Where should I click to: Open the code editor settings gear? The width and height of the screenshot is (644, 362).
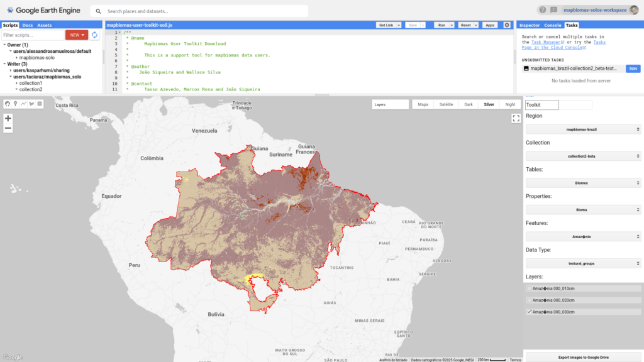[507, 25]
